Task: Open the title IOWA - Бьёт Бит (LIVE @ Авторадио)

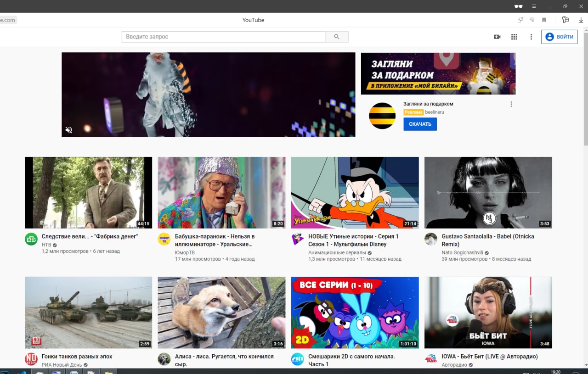Action: click(x=490, y=357)
